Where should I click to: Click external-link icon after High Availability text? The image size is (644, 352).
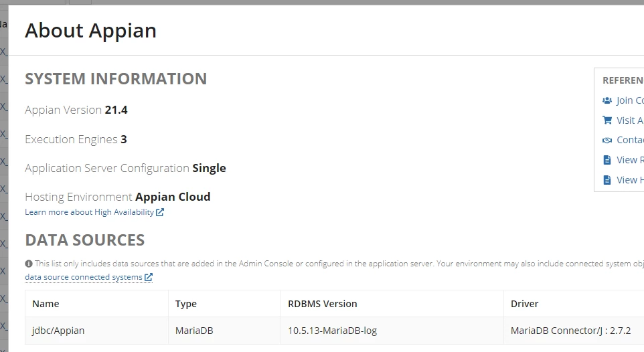pos(160,212)
